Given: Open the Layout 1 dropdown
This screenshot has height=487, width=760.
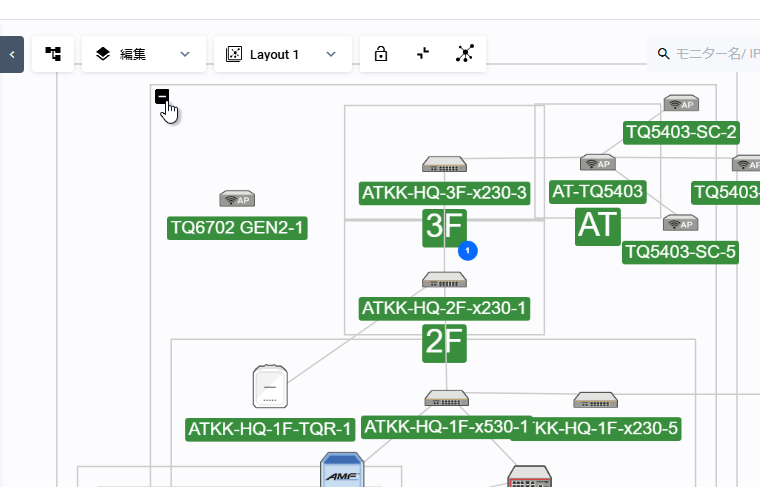Looking at the screenshot, I should [283, 54].
